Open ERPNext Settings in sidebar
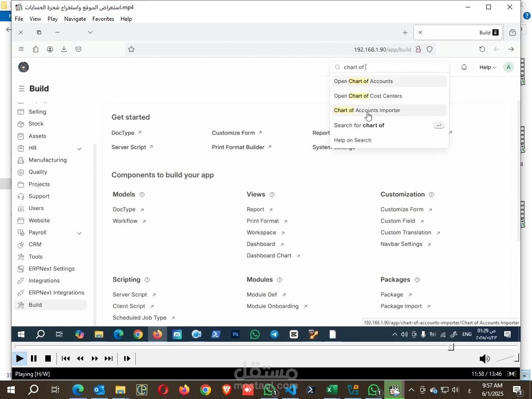532x399 pixels. pyautogui.click(x=52, y=269)
